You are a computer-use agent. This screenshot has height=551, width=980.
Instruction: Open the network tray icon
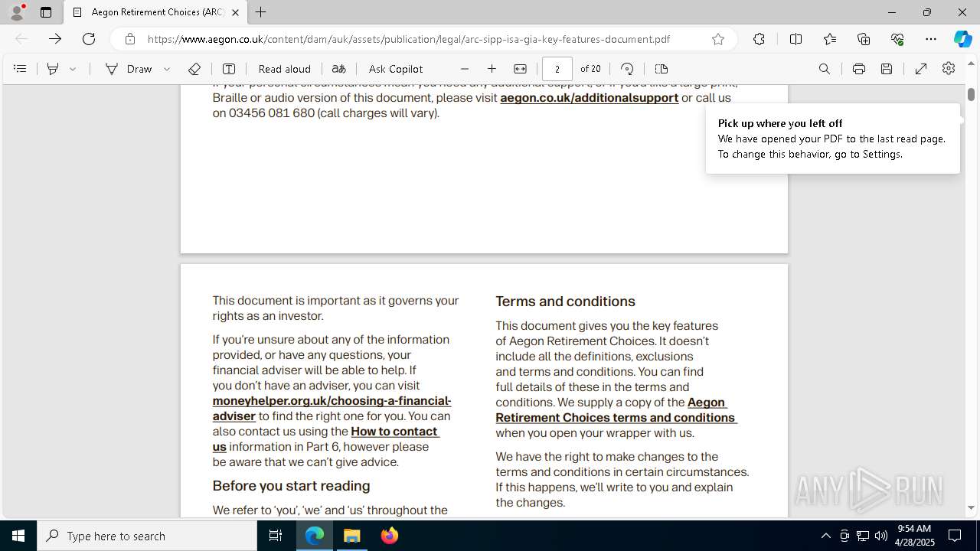coord(863,536)
